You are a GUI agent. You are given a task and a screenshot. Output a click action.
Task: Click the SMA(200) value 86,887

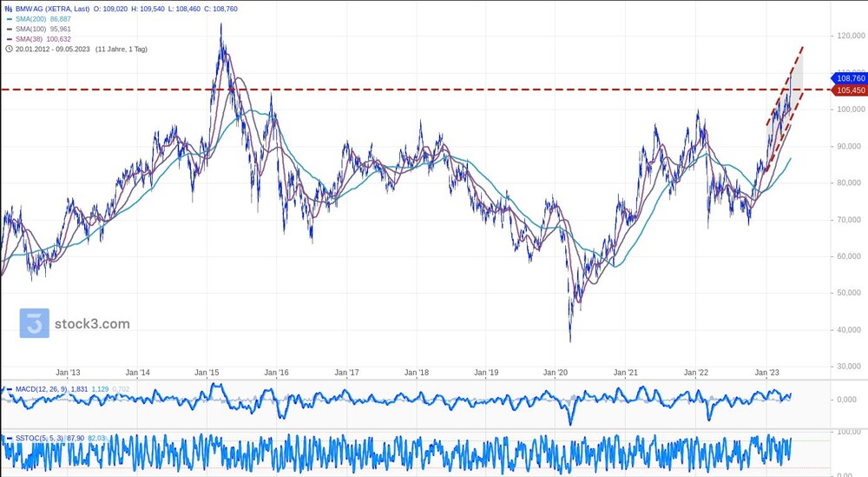click(x=61, y=19)
